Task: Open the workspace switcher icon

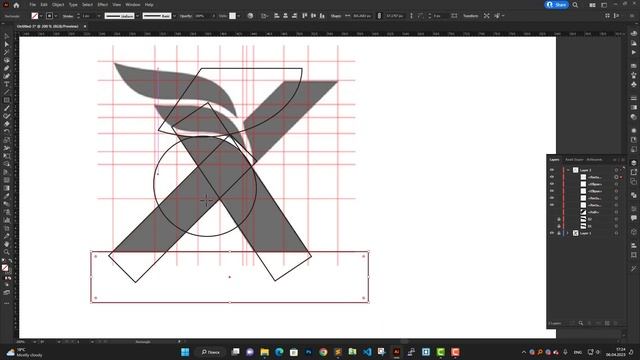Action: 604,5
